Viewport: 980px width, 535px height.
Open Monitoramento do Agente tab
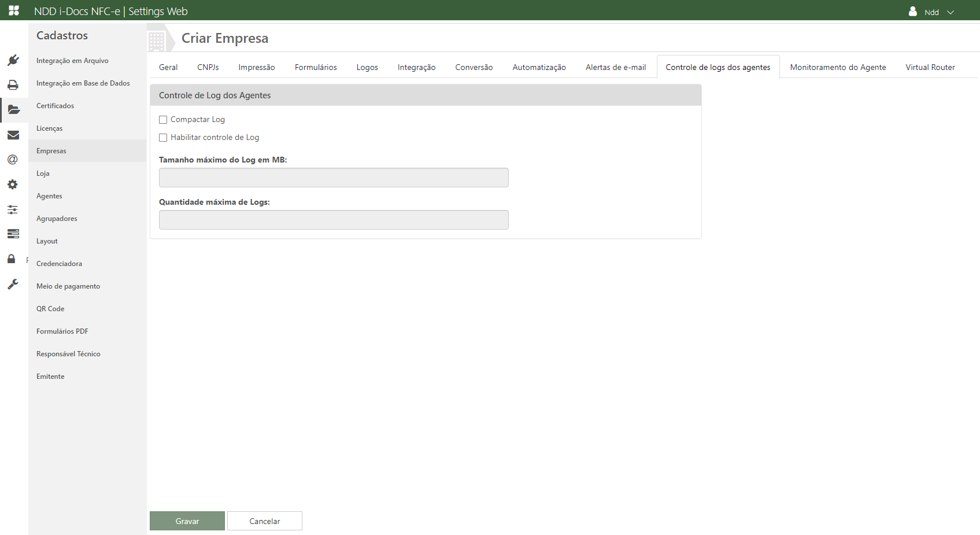838,67
